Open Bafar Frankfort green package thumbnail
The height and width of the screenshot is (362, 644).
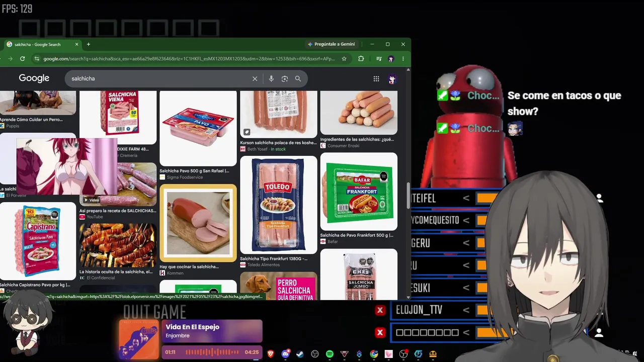tap(359, 192)
